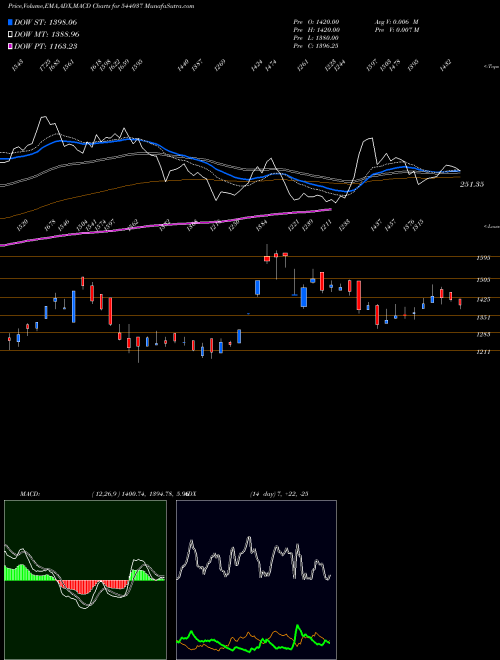Click the 1283 price level label
The height and width of the screenshot is (660, 500).
tap(483, 335)
